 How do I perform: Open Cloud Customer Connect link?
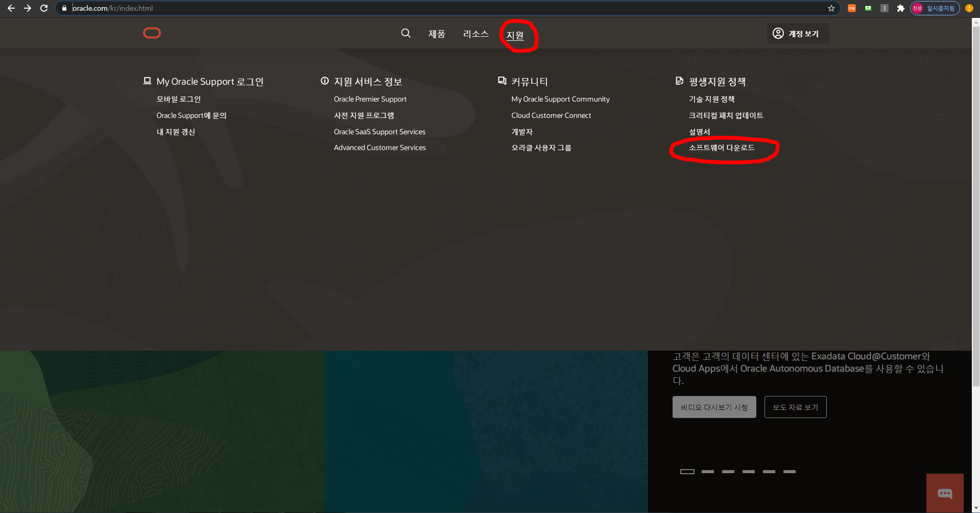551,115
